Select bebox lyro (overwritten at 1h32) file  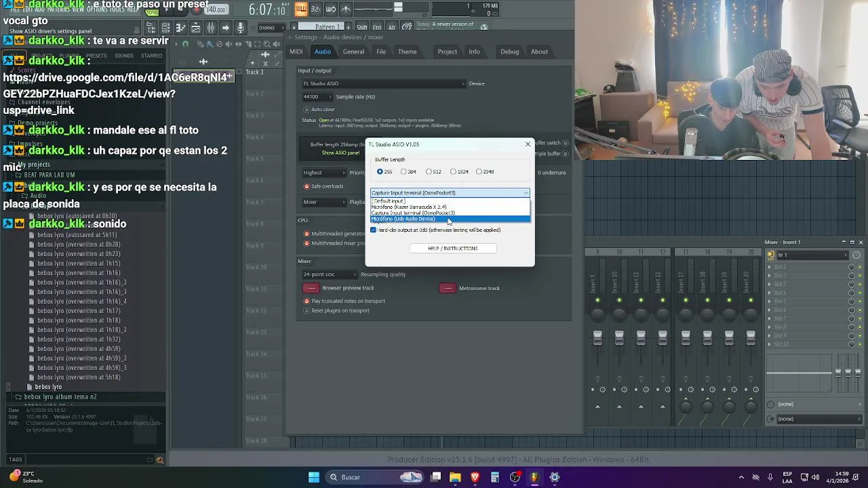(x=79, y=340)
